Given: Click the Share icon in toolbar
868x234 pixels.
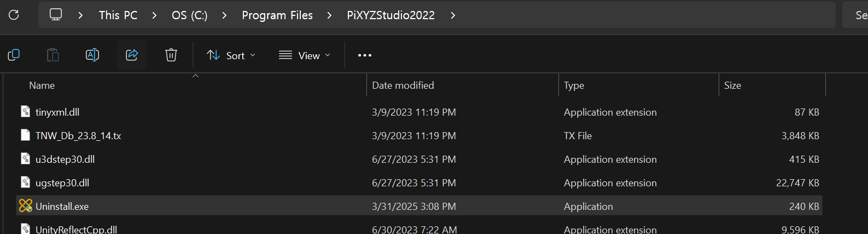Looking at the screenshot, I should coord(132,55).
